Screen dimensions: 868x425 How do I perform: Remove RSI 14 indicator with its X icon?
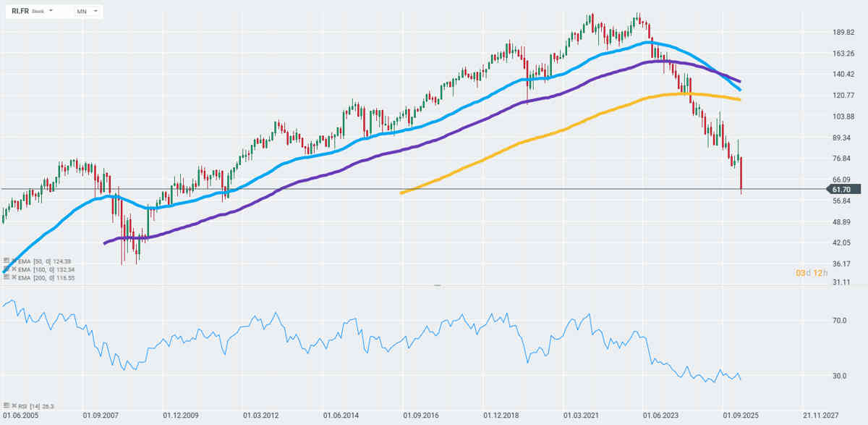pyautogui.click(x=13, y=406)
